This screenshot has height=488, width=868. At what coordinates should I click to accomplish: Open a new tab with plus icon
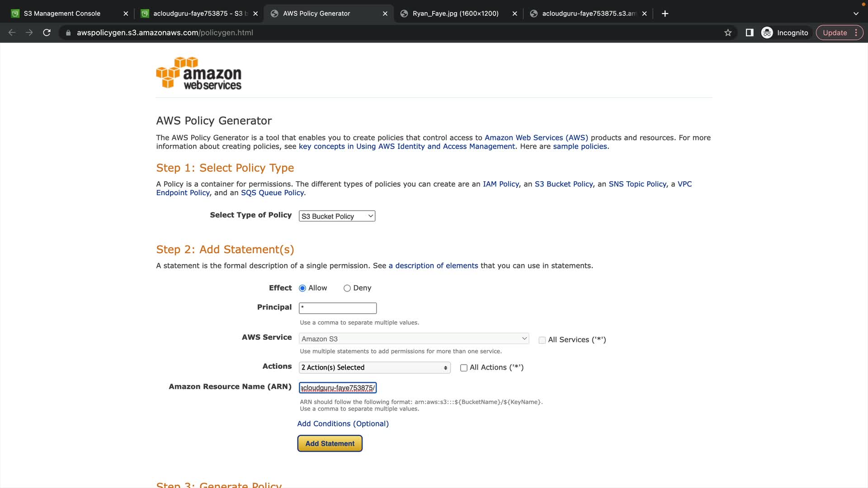(x=665, y=14)
